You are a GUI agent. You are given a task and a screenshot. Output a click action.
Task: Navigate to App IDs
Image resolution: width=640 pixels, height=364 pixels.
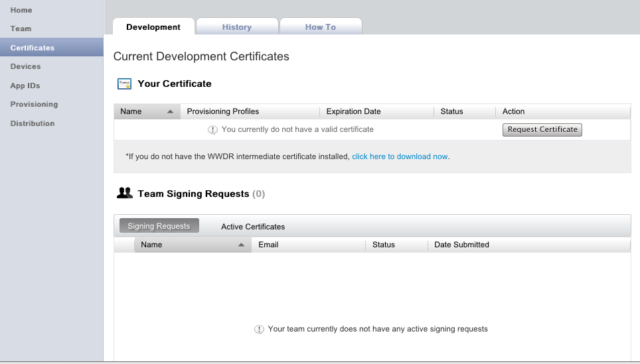pyautogui.click(x=25, y=86)
